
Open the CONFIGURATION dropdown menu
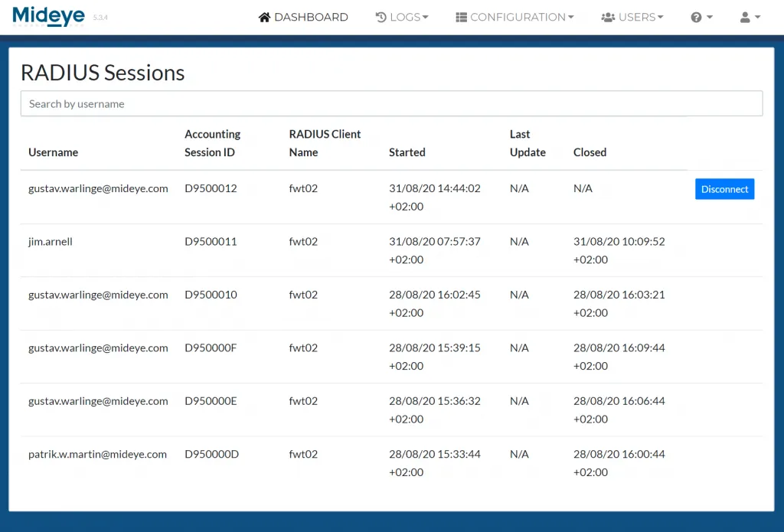coord(521,16)
